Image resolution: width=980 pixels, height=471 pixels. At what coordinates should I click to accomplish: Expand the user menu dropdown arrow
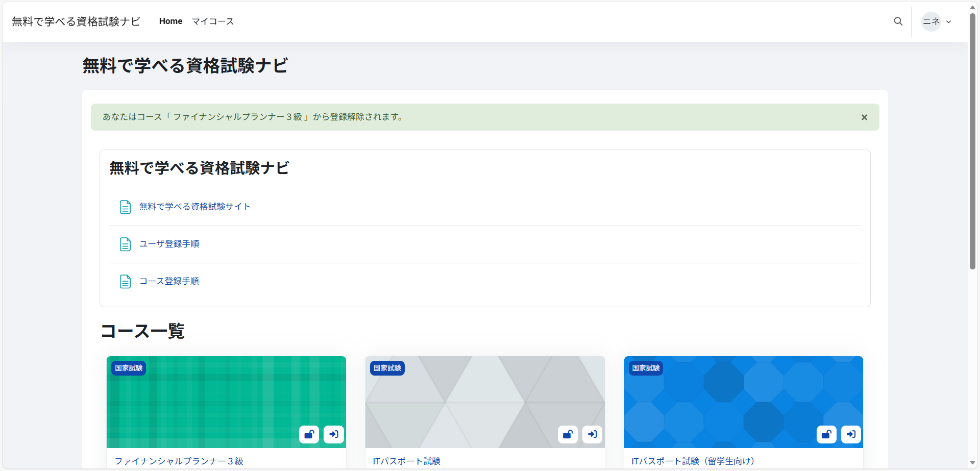949,22
